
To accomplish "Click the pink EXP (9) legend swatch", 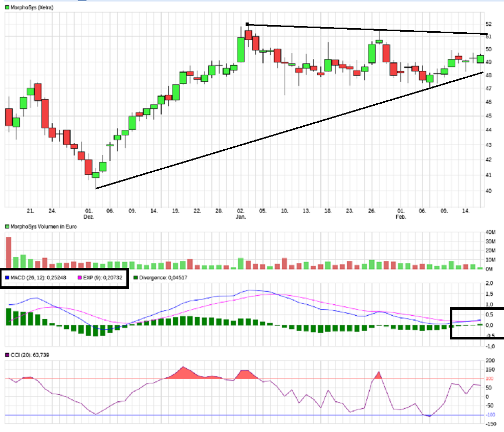I will 78,278.
